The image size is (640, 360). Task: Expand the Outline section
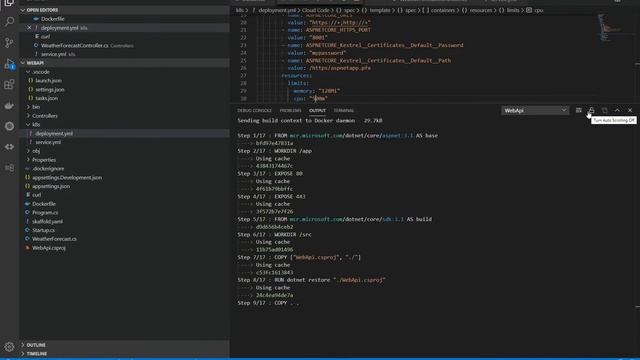click(x=124, y=345)
